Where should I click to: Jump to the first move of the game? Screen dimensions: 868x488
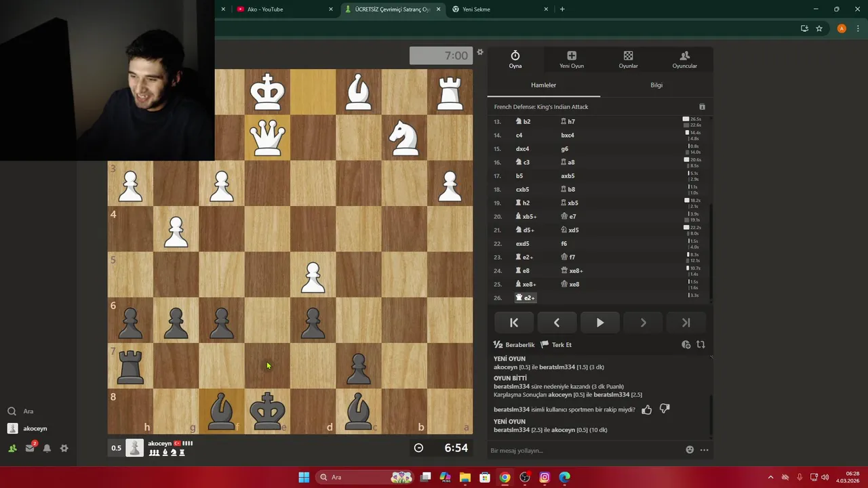click(514, 323)
